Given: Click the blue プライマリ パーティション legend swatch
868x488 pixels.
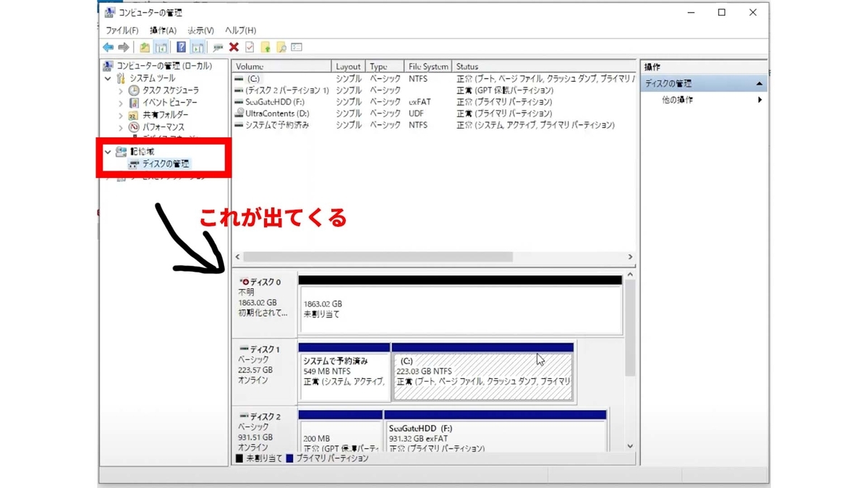Looking at the screenshot, I should (290, 458).
